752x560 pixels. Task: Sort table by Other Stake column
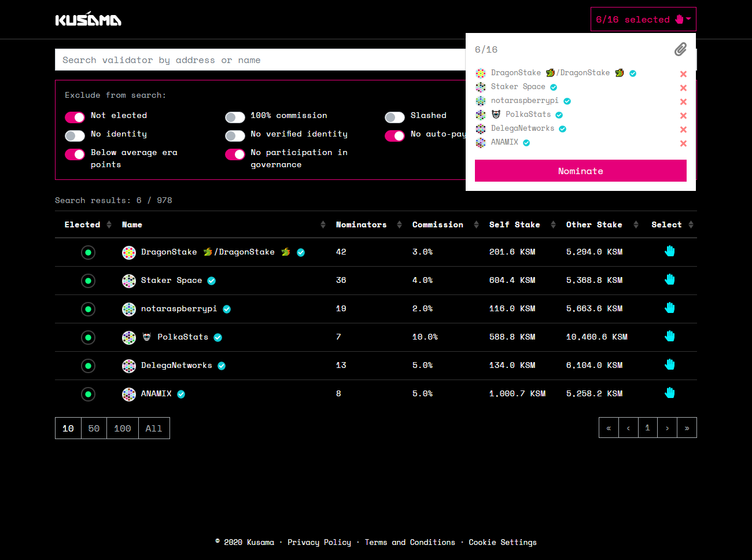602,224
